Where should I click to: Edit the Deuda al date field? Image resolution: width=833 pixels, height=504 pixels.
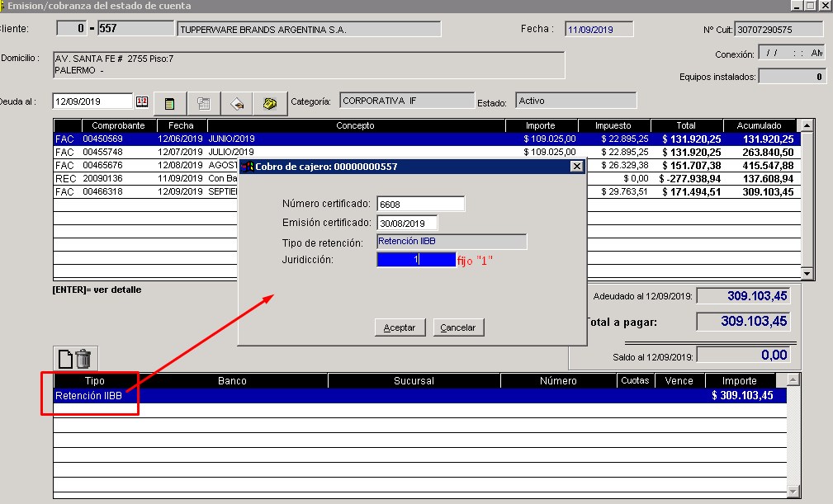pos(92,102)
